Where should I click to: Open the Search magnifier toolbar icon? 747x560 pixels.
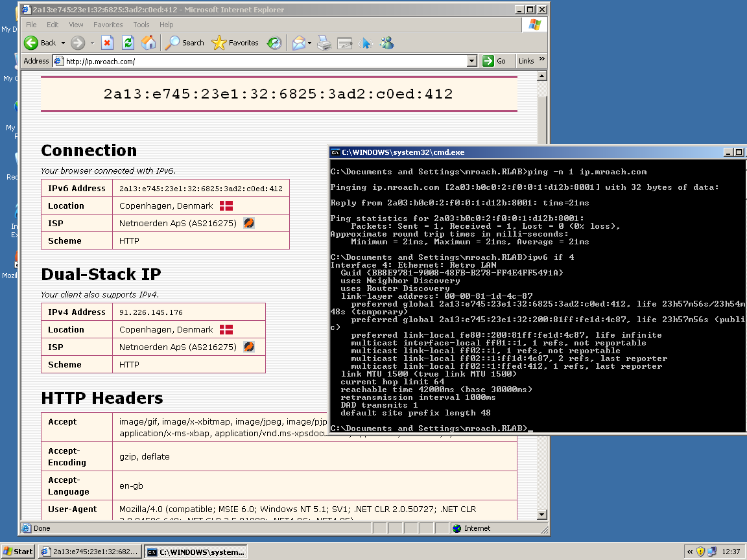pos(172,43)
